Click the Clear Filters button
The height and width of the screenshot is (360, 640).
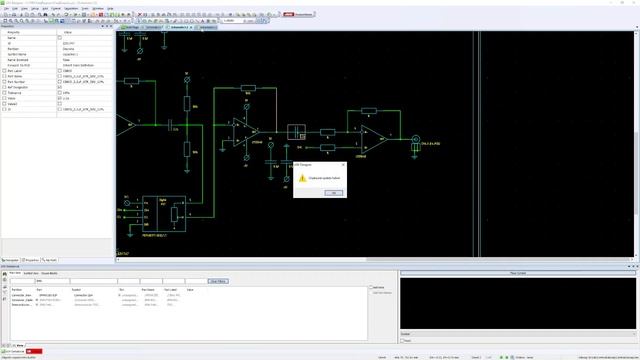218,281
